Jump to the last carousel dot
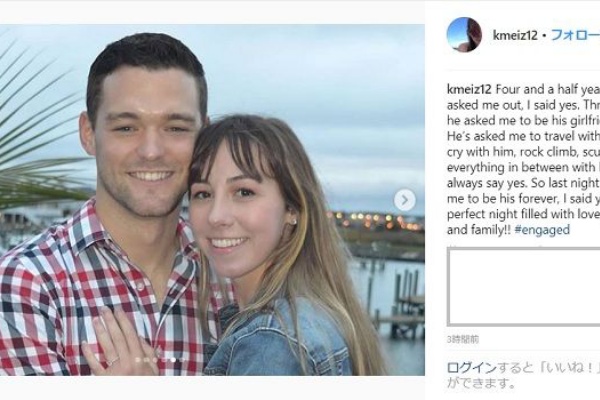Image resolution: width=600 pixels, height=400 pixels. click(180, 360)
